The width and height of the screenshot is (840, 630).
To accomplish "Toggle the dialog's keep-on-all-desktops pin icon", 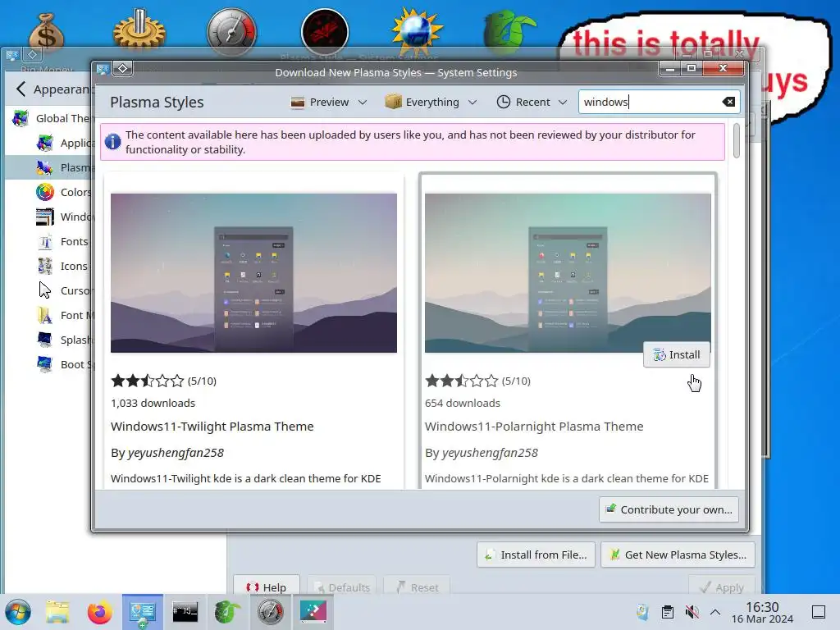I will point(123,69).
